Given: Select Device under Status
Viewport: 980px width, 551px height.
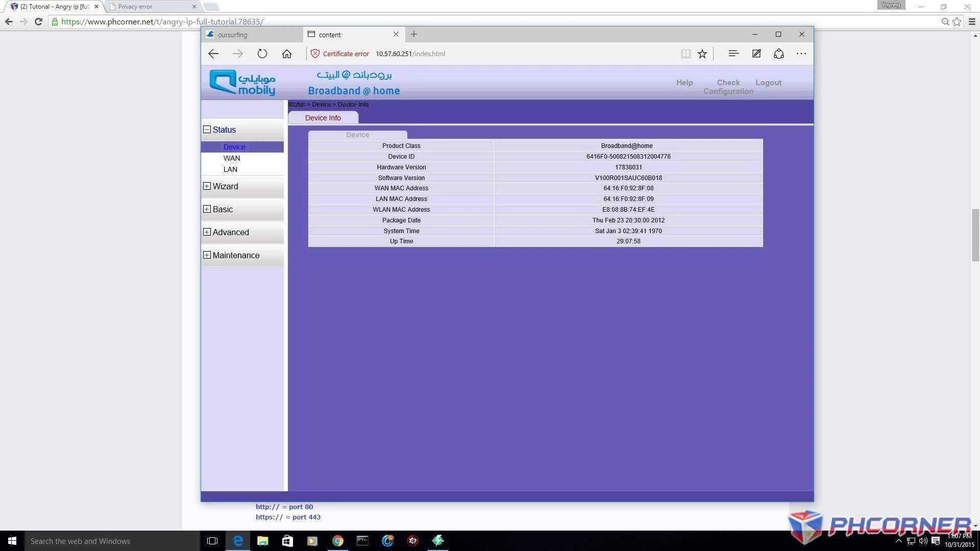Looking at the screenshot, I should pyautogui.click(x=234, y=147).
